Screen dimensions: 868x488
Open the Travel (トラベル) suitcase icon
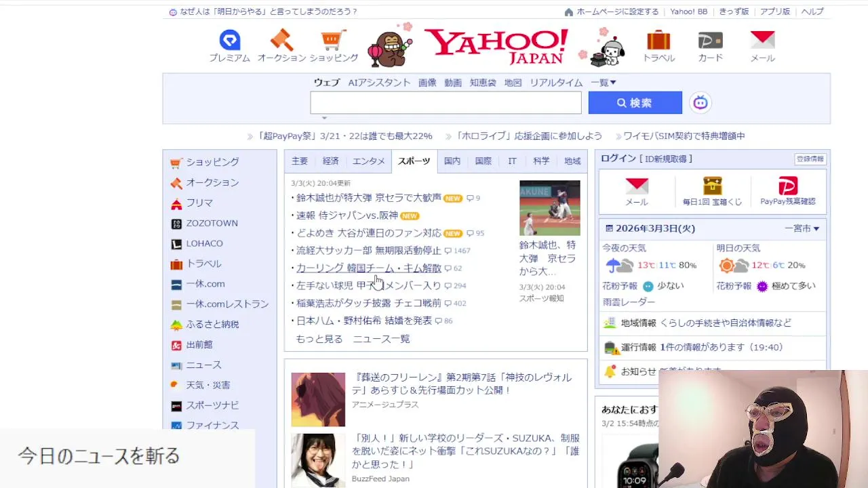(658, 40)
